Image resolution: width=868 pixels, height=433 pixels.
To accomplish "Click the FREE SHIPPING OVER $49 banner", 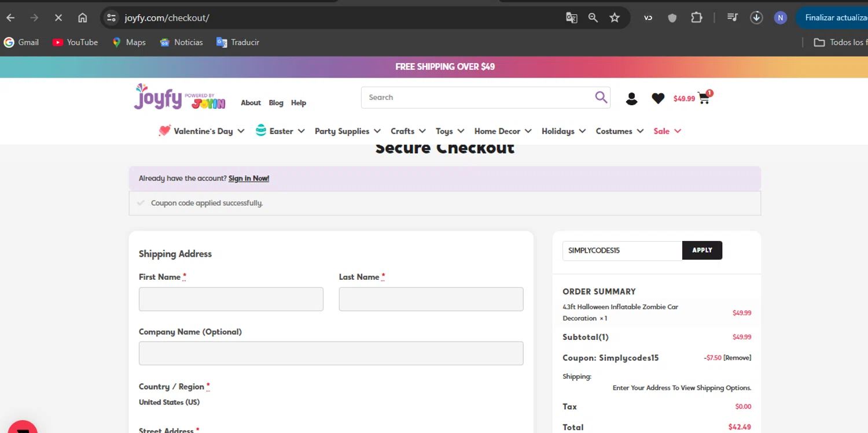I will tap(445, 67).
